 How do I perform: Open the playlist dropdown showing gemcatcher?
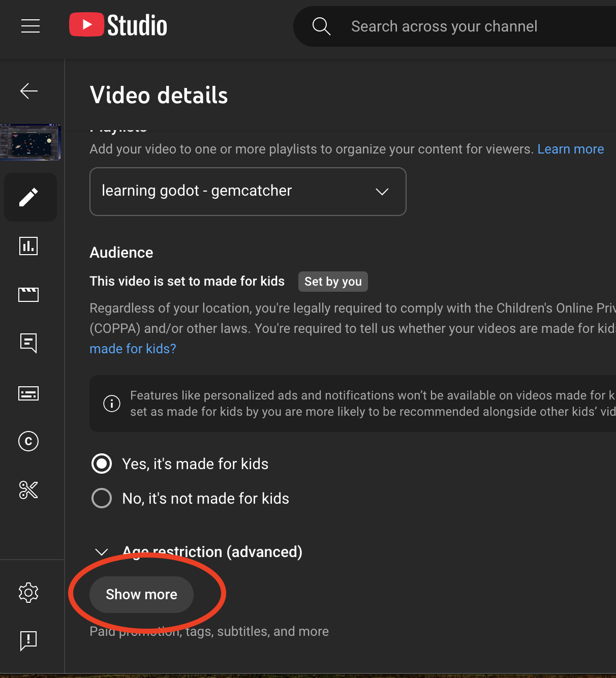(x=248, y=192)
